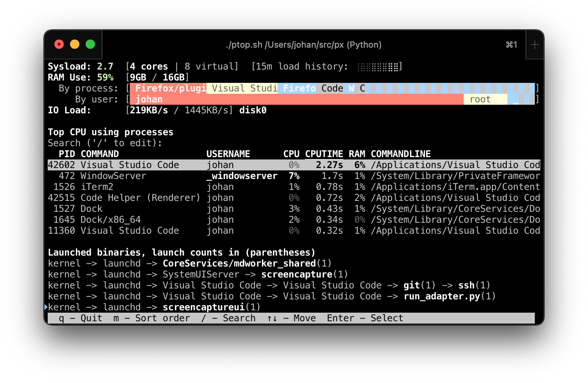Click the ⌘1 tab shortcut indicator
The width and height of the screenshot is (588, 383).
[511, 45]
